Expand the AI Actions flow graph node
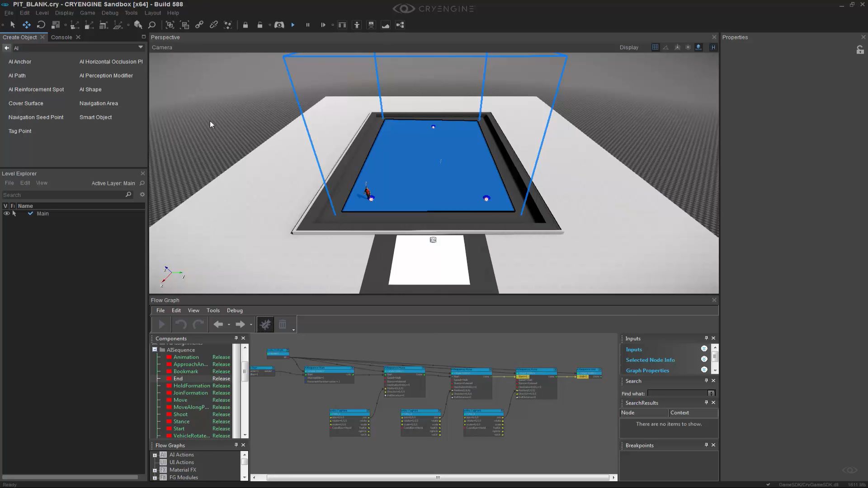Viewport: 868px width, 488px height. (x=155, y=455)
